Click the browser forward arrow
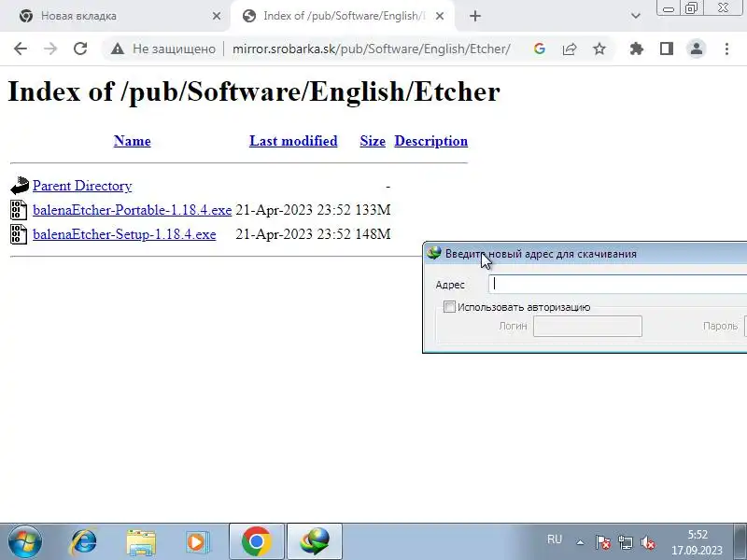This screenshot has width=747, height=560. pyautogui.click(x=50, y=49)
